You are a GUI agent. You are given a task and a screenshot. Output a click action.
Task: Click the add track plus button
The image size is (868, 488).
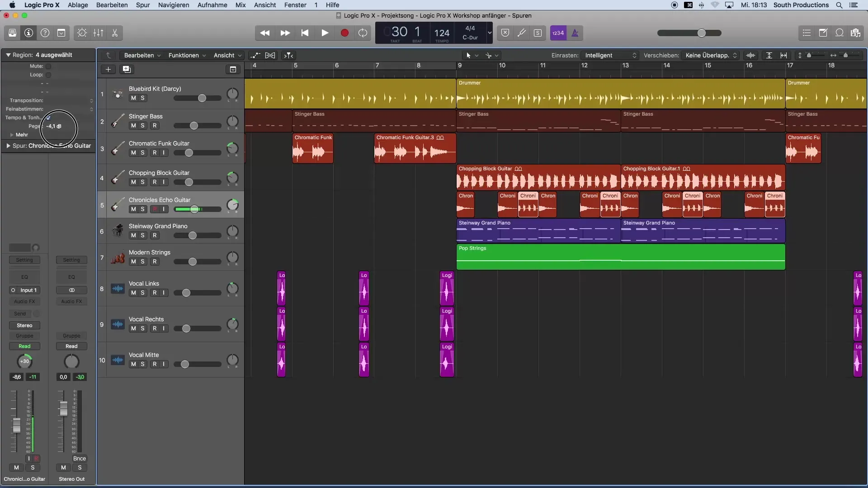tap(108, 69)
